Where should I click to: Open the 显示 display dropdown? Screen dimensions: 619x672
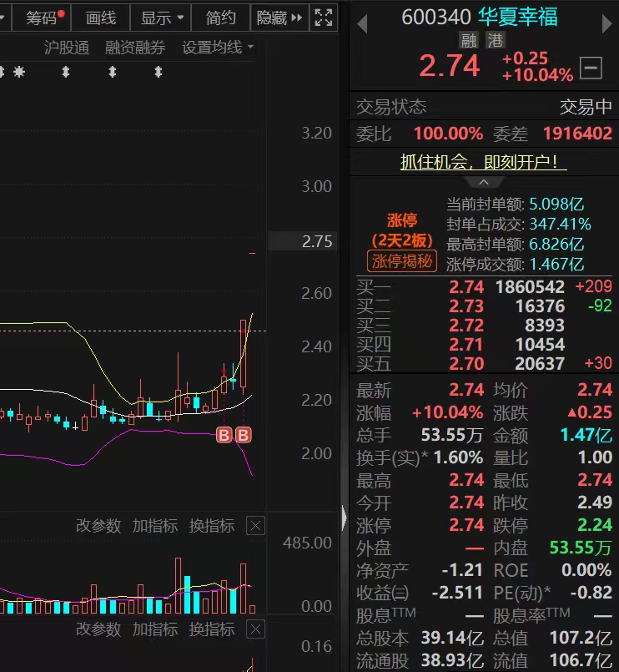(x=161, y=18)
